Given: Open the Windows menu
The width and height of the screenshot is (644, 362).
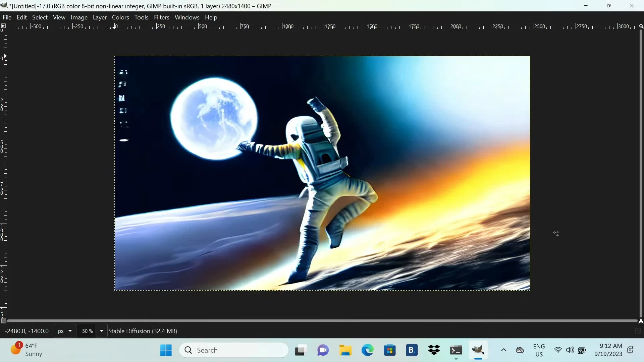Looking at the screenshot, I should point(187,17).
